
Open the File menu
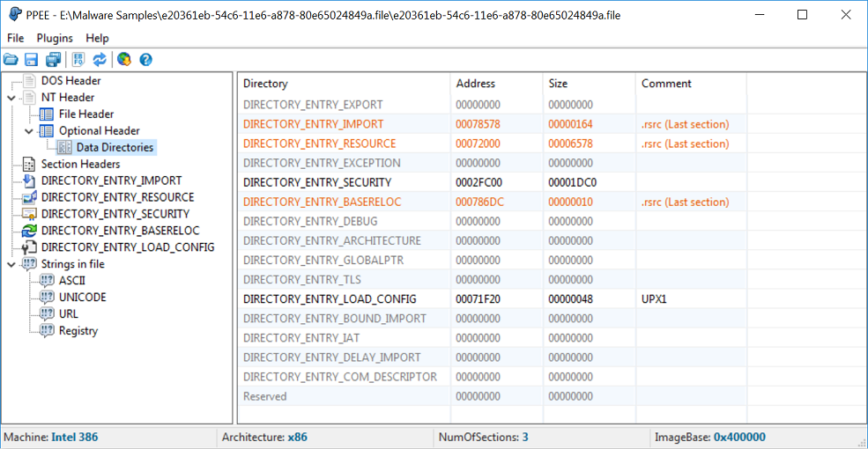[x=16, y=38]
